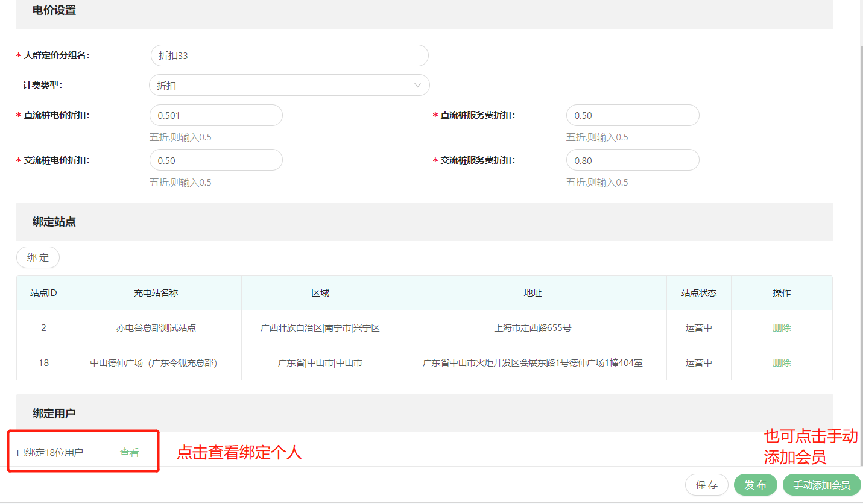Expand the 计费类型 dropdown
Image resolution: width=863 pixels, height=504 pixels.
[x=289, y=86]
